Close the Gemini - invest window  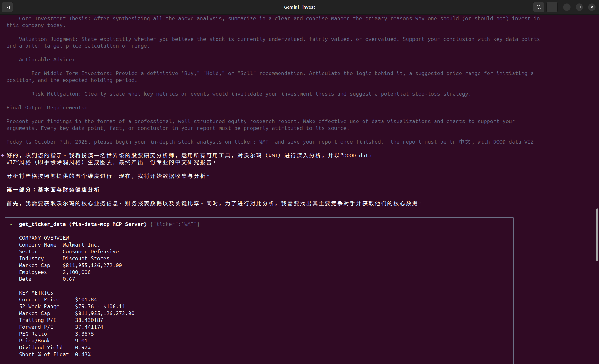point(592,7)
